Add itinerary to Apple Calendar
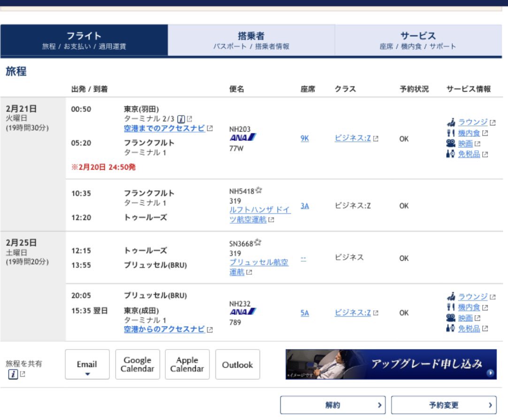This screenshot has height=420, width=508. [187, 364]
